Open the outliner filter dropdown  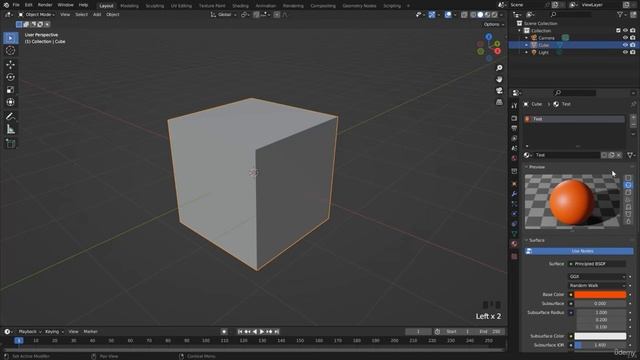tap(622, 15)
